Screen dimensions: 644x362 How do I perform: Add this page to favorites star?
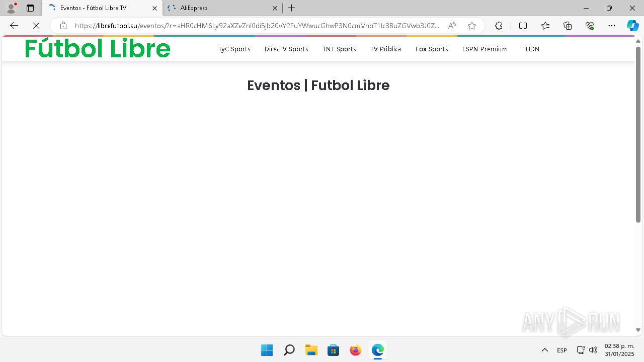[472, 26]
